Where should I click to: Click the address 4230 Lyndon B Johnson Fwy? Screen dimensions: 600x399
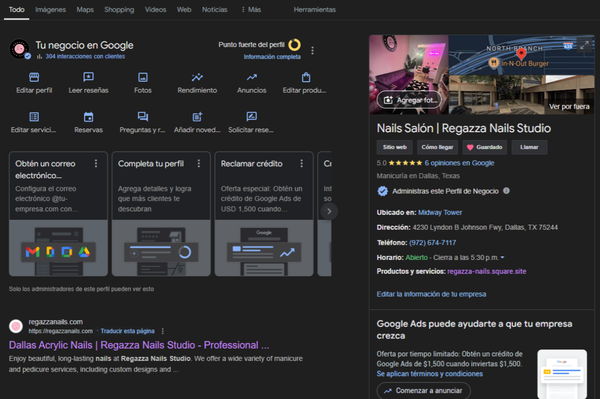pyautogui.click(x=485, y=227)
